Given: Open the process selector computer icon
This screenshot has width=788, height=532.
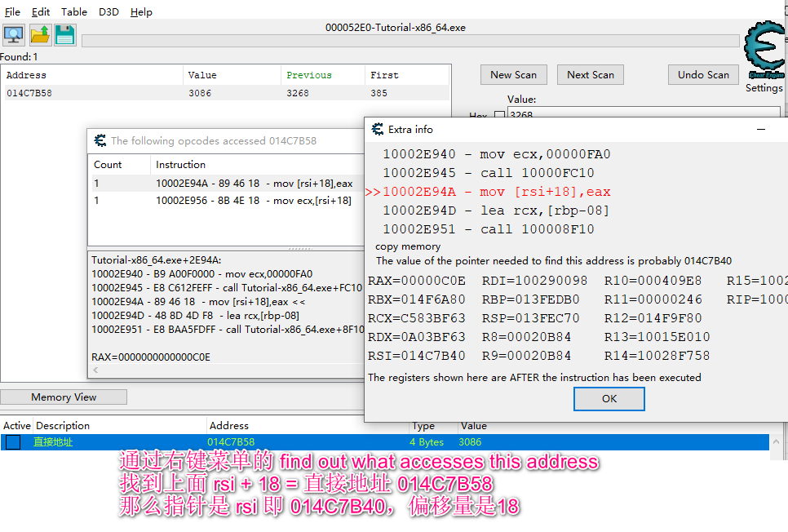Looking at the screenshot, I should [x=14, y=35].
